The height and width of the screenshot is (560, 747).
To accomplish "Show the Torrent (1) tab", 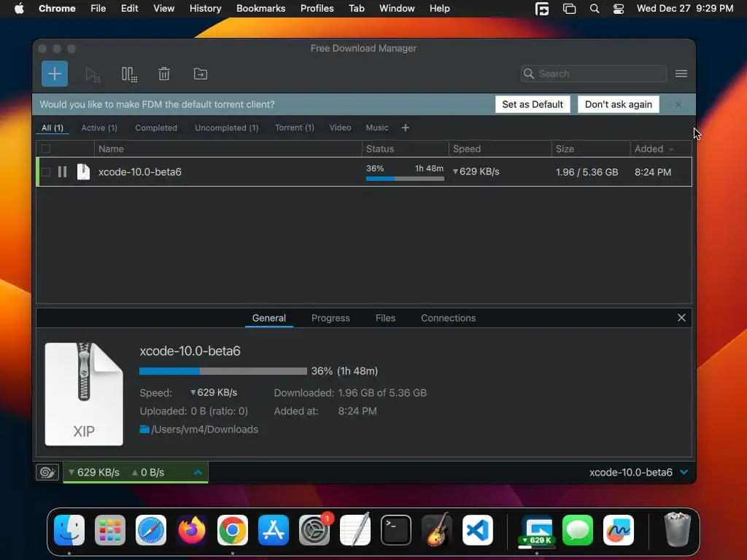I will pos(295,128).
